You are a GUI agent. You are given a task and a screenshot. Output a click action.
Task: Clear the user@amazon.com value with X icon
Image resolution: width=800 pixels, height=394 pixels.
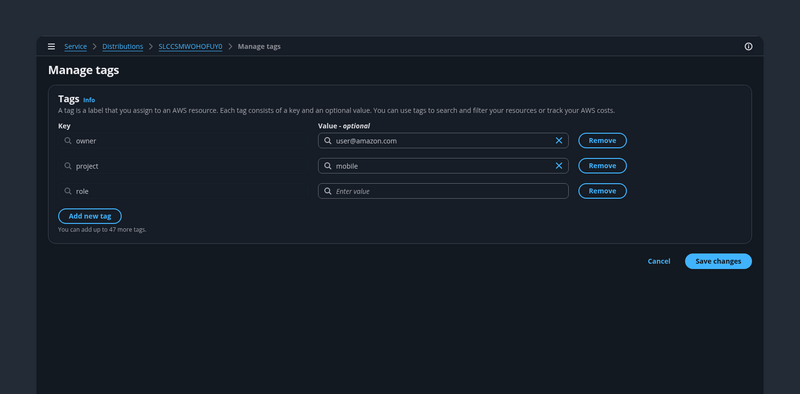pos(559,140)
